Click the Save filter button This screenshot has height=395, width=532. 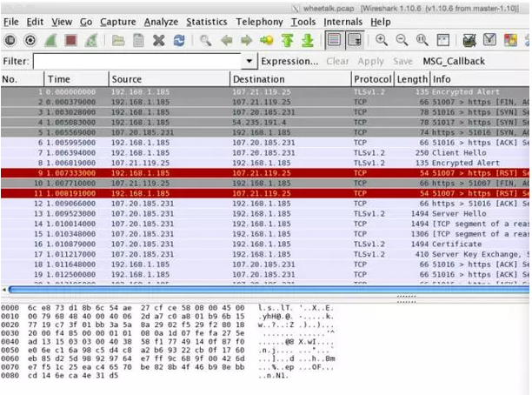click(402, 61)
